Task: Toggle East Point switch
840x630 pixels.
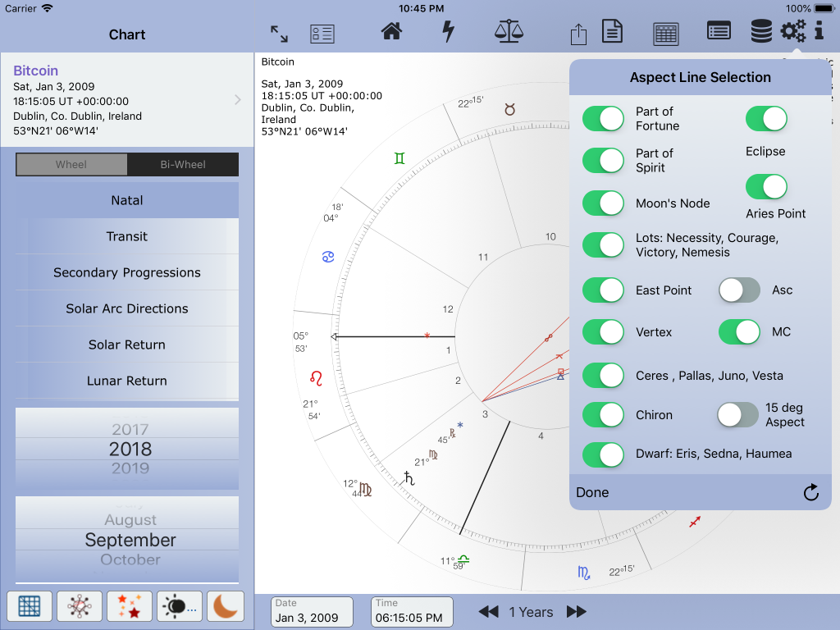Action: [603, 290]
